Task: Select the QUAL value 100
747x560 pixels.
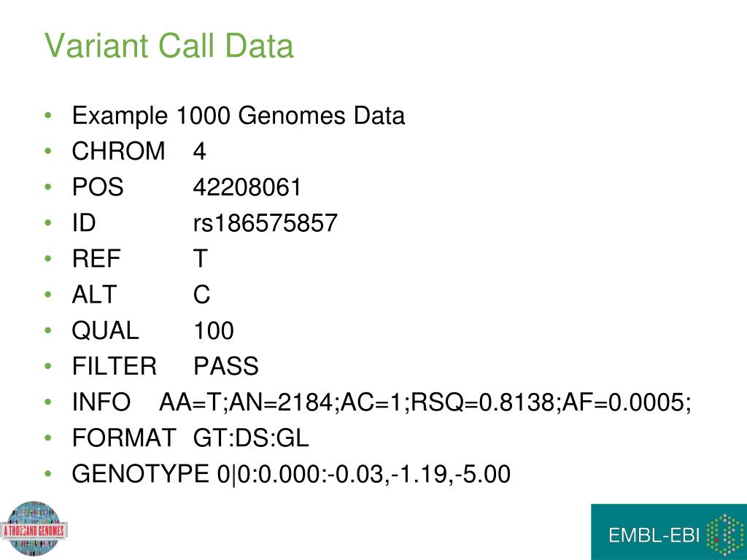Action: click(x=214, y=330)
